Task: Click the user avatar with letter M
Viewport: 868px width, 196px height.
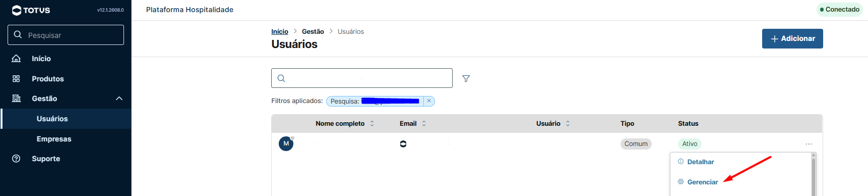Action: coord(286,143)
